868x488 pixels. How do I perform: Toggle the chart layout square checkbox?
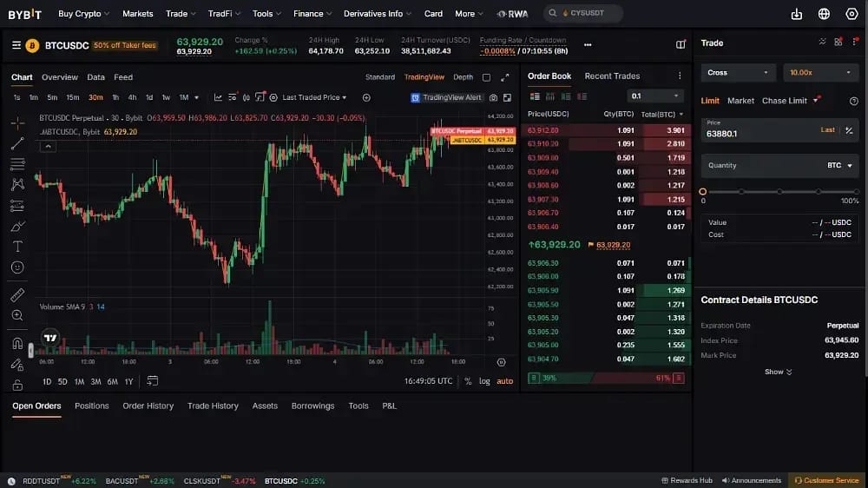click(486, 77)
